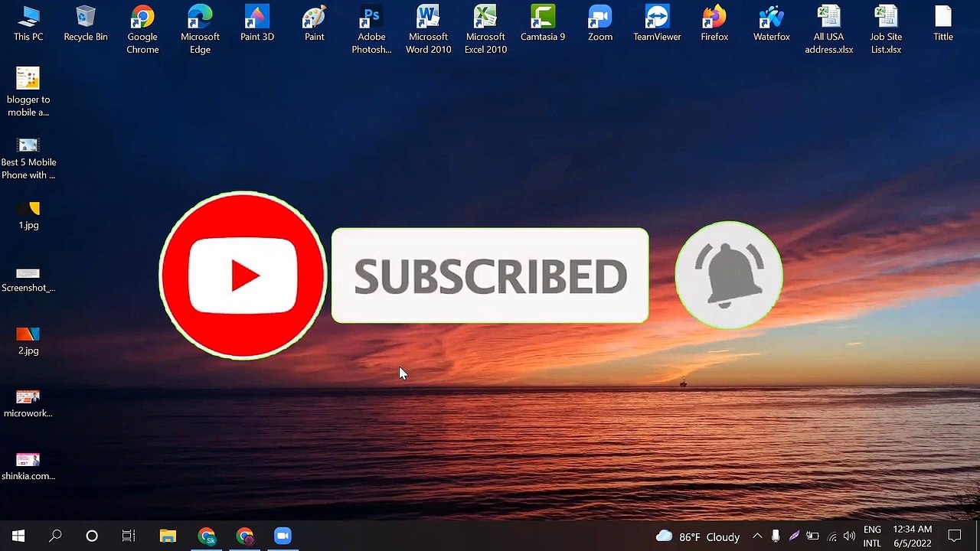Select the Microsoft Word 2010 shortcut
The image size is (980, 551).
429,30
